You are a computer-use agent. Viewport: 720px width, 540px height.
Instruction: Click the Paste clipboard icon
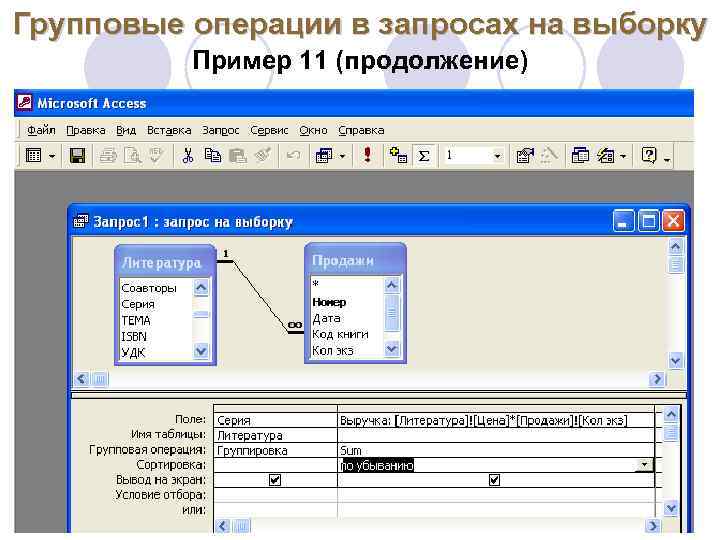pos(237,156)
